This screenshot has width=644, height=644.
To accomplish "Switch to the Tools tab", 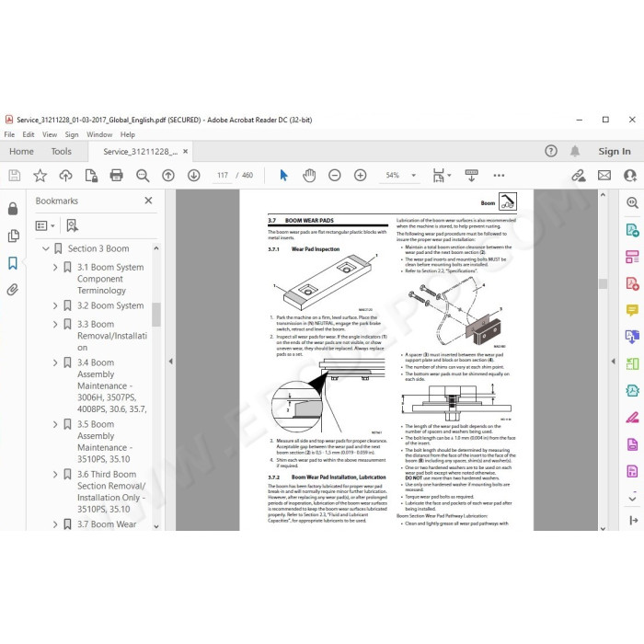I will (62, 152).
